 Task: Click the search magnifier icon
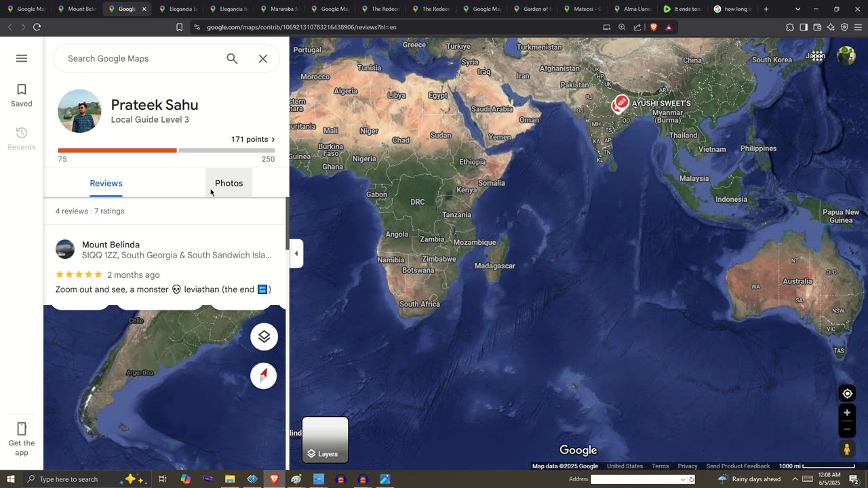(x=232, y=58)
